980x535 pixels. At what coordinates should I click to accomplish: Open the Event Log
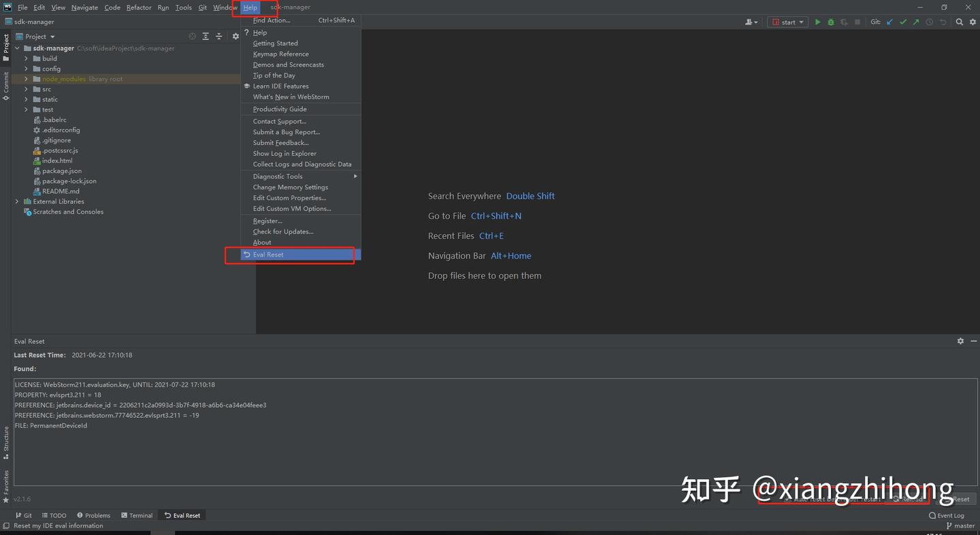[946, 515]
